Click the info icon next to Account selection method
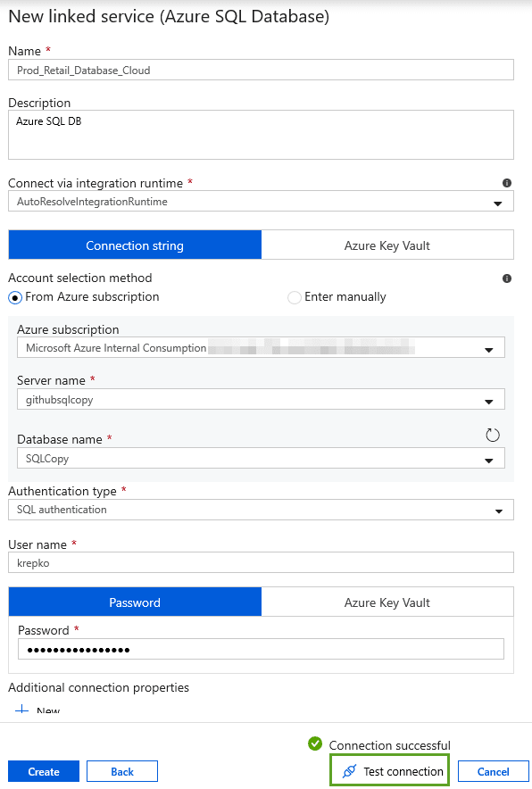The width and height of the screenshot is (532, 789). (506, 278)
